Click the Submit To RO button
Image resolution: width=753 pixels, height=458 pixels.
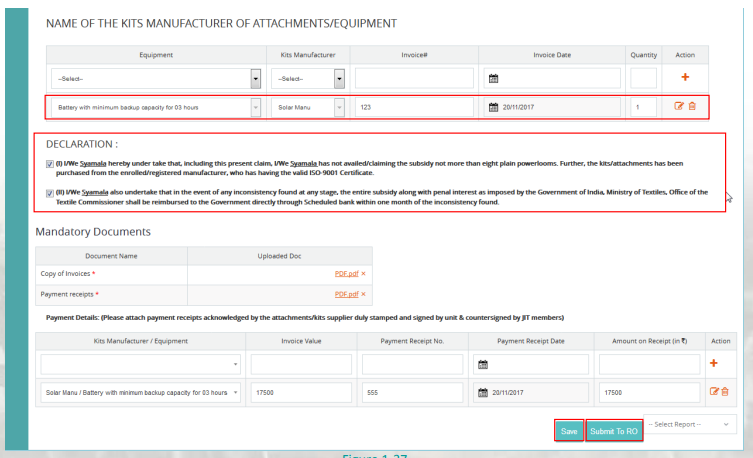(614, 431)
